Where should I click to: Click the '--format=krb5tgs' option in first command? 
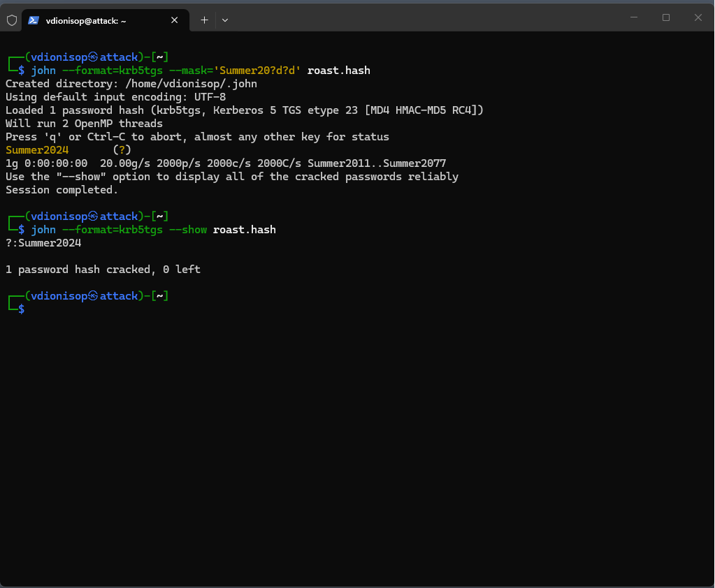pyautogui.click(x=112, y=70)
